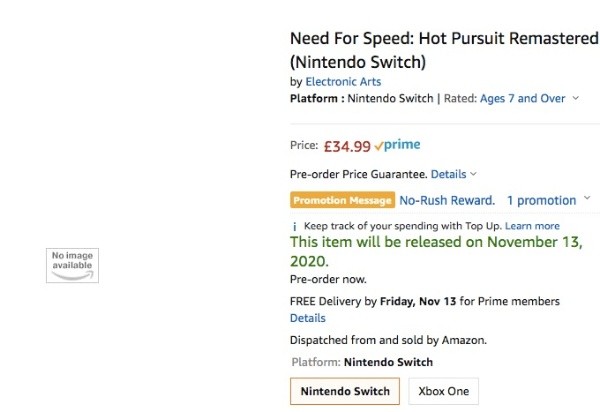Open the Electronic Arts brand link
The height and width of the screenshot is (412, 600).
pyautogui.click(x=342, y=82)
